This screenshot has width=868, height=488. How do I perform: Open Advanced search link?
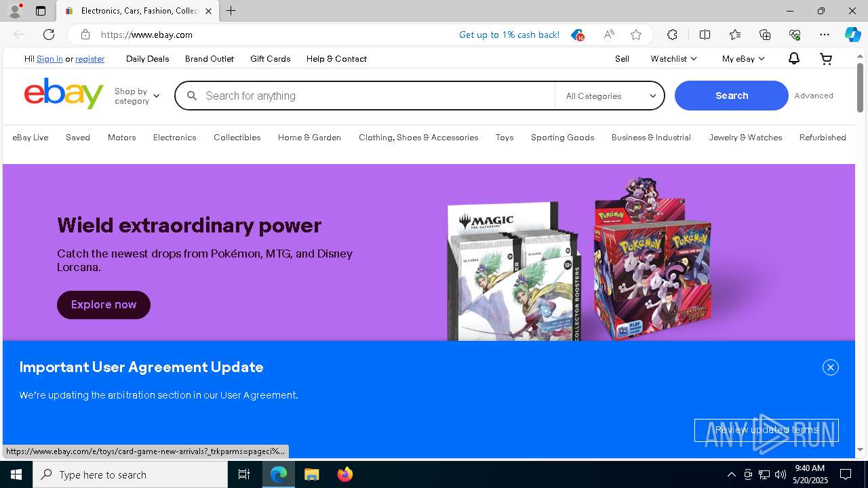814,96
